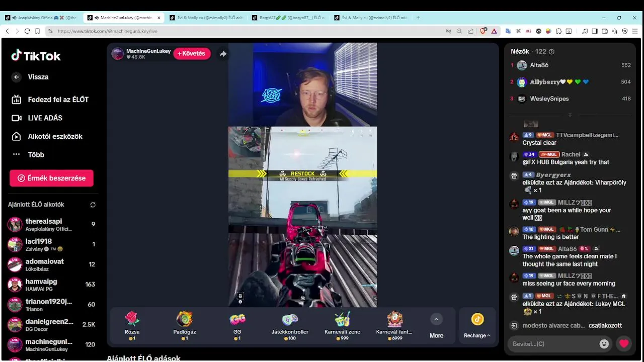Viewport: 644px width, 362px height.
Task: Open a new browser tab
Action: tap(418, 18)
